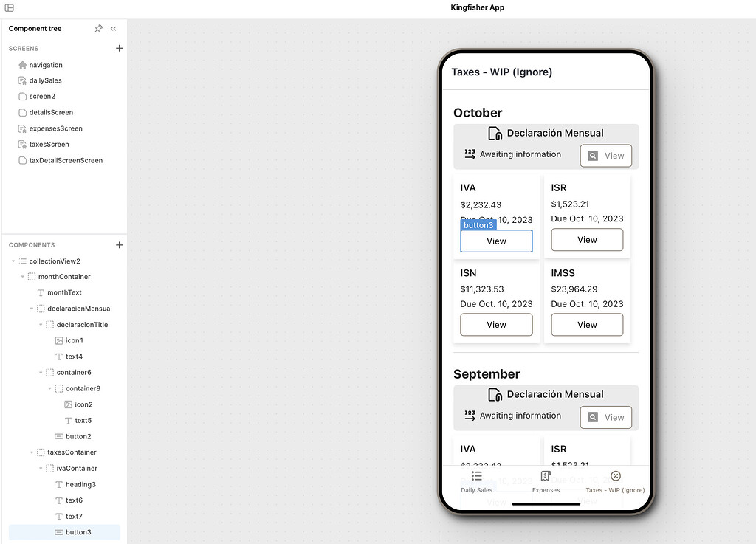Add a new screen with the plus icon

coord(119,48)
